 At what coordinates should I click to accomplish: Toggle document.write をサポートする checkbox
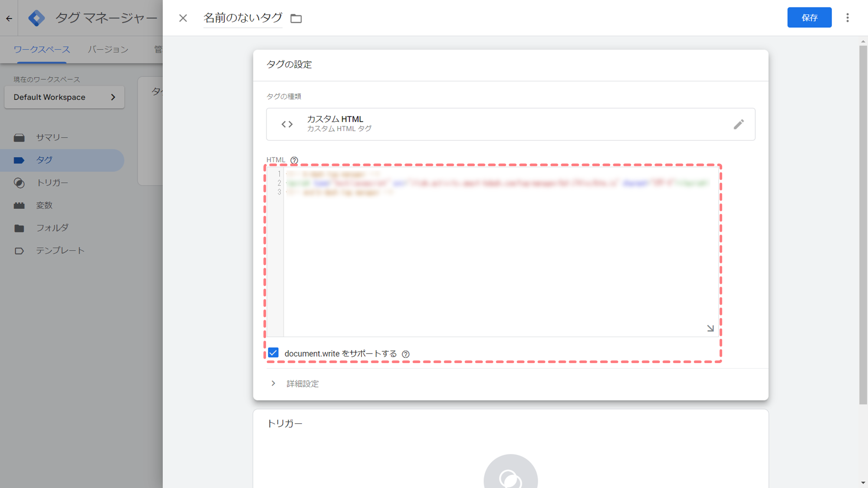point(273,353)
